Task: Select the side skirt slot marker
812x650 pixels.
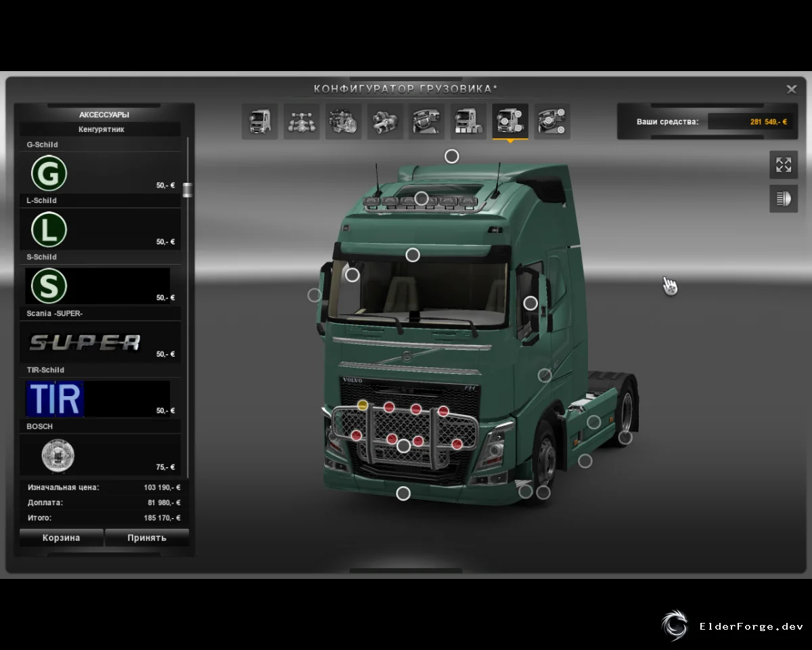Action: [x=593, y=422]
